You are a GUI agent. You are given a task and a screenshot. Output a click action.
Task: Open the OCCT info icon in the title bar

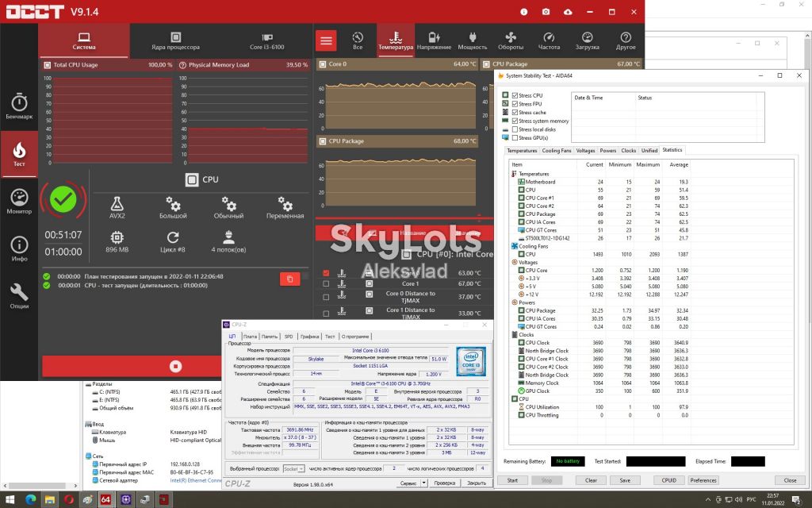[523, 12]
